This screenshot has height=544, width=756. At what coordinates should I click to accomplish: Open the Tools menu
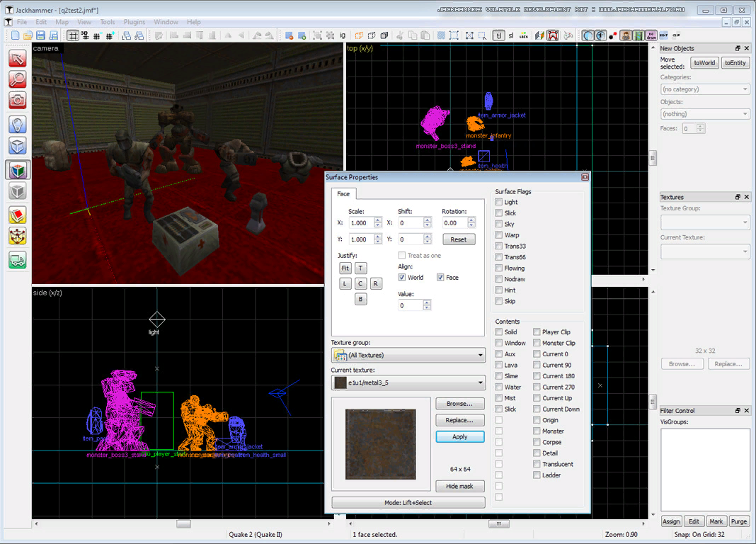[108, 22]
